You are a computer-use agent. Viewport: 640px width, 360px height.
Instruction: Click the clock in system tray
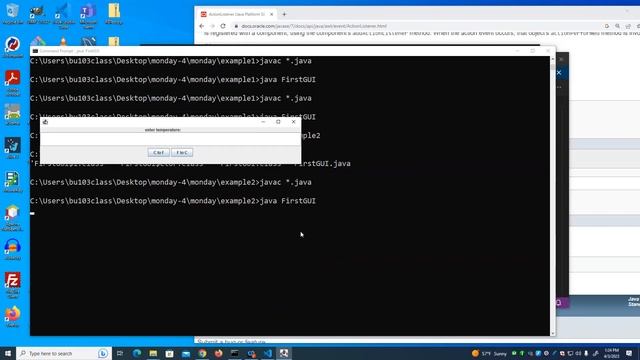(x=611, y=353)
